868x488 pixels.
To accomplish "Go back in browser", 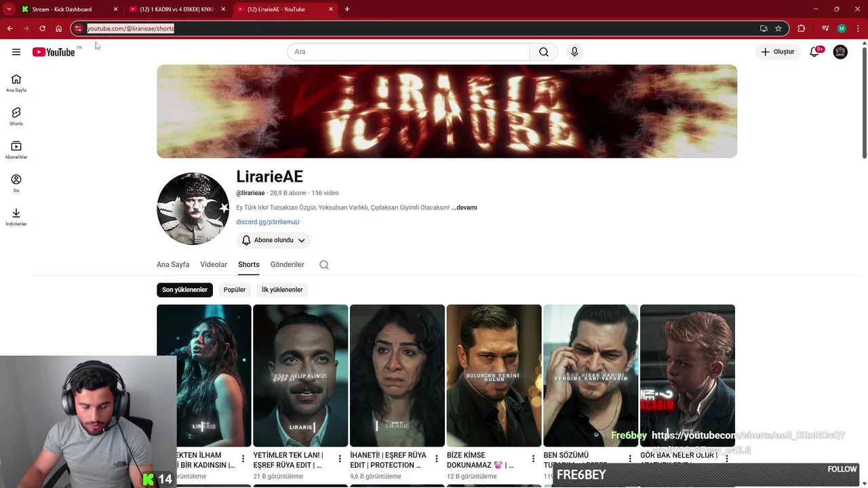I will coord(9,28).
